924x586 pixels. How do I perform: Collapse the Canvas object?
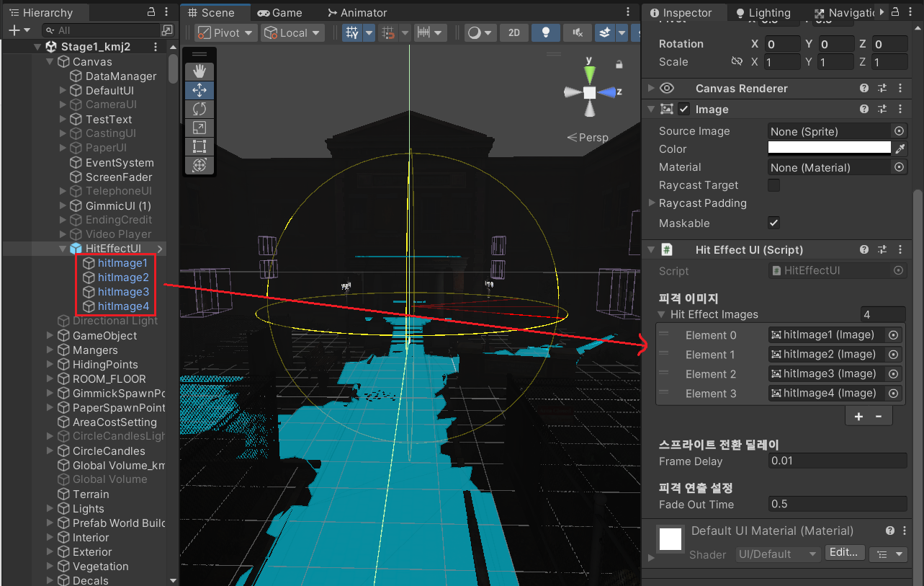coord(50,62)
